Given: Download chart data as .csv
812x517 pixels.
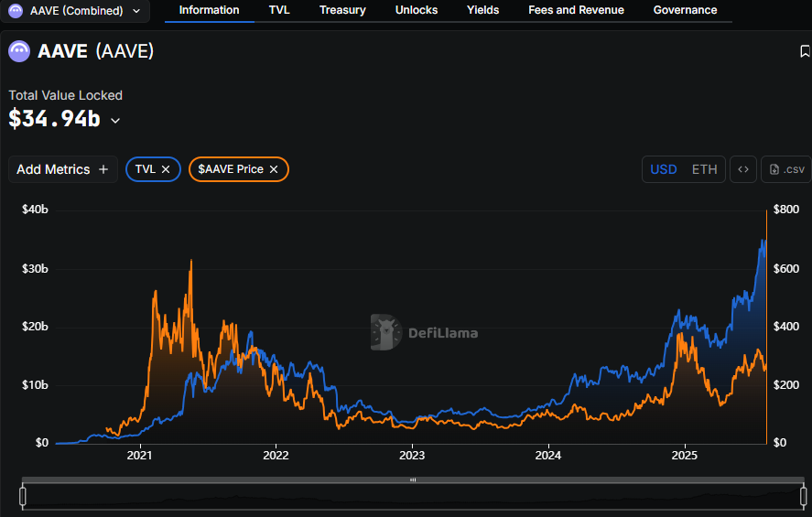Looking at the screenshot, I should (786, 169).
